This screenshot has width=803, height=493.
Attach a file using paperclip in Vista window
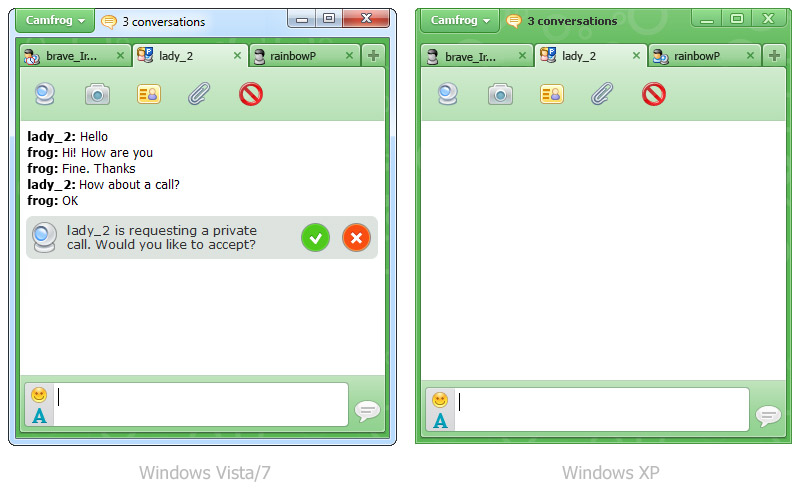tap(199, 95)
